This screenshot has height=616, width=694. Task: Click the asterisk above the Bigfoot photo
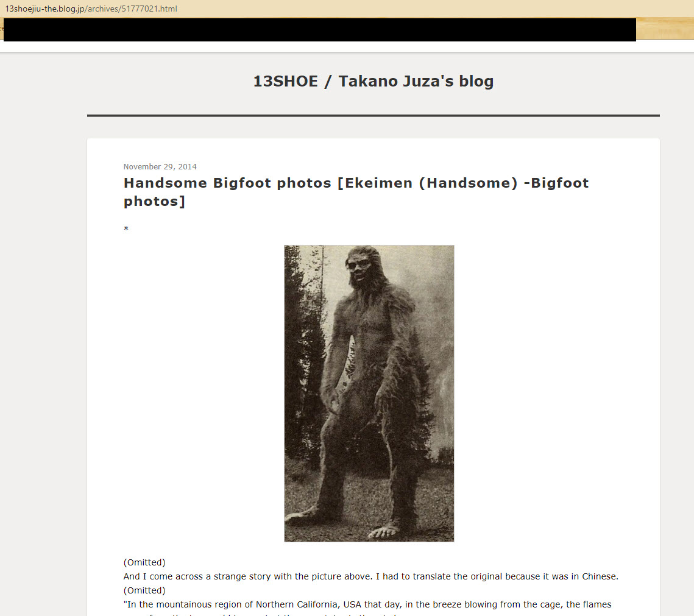[126, 229]
